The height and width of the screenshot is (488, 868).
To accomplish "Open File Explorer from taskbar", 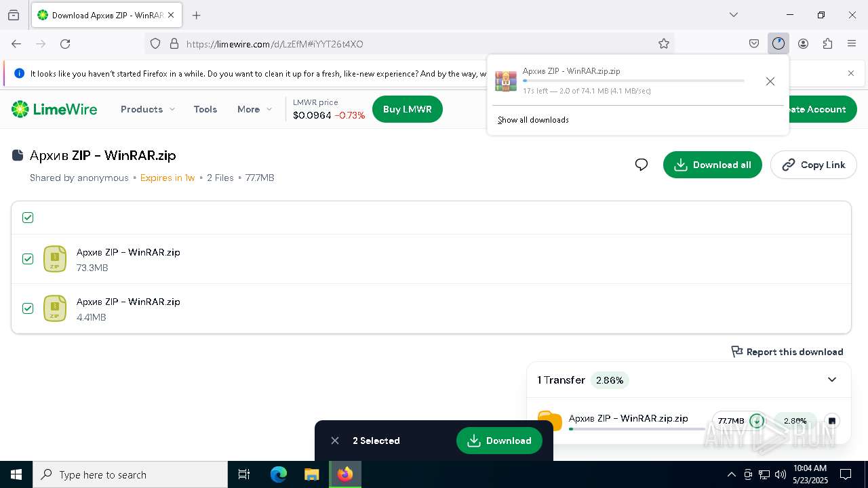I will pyautogui.click(x=311, y=474).
